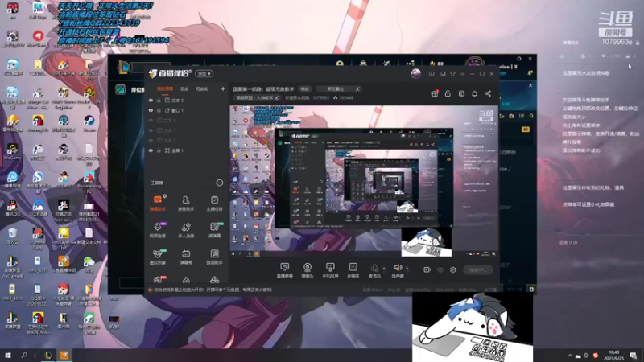The height and width of the screenshot is (362, 644).
Task: Mute the 扬声器 speaker
Action: (x=397, y=270)
